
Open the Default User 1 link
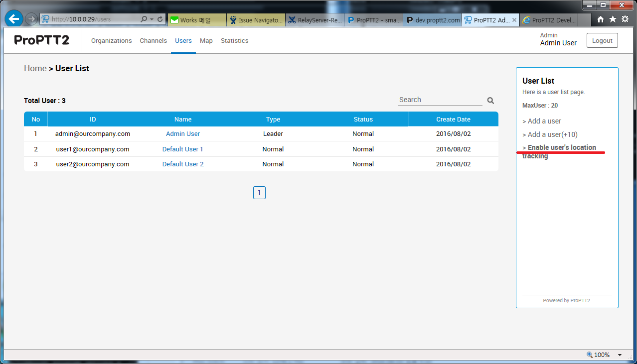182,149
